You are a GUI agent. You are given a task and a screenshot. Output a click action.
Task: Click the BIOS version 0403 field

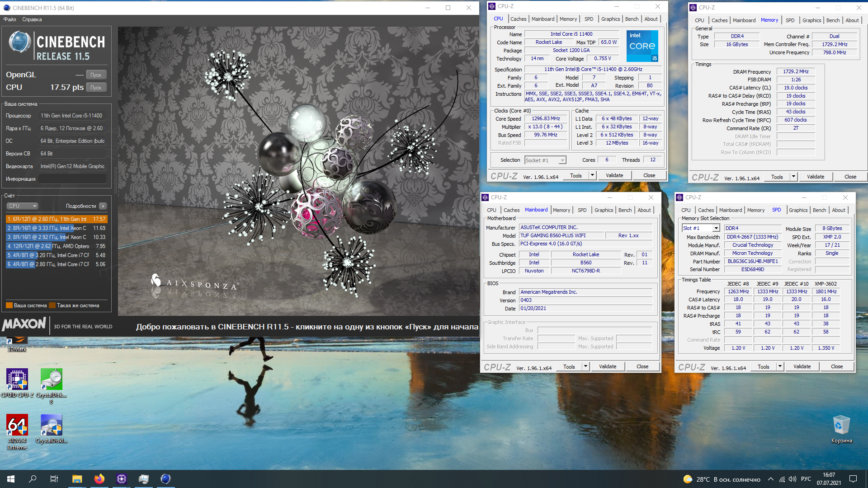(585, 300)
